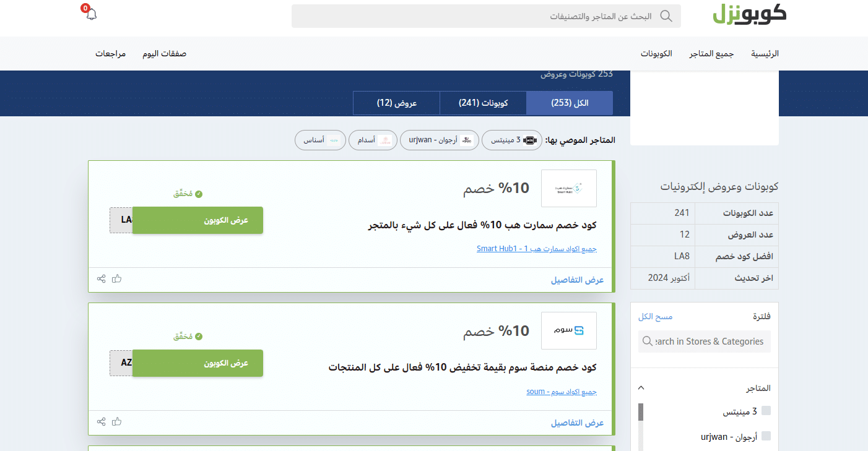Viewport: 868px width, 451px height.
Task: Share the Smart Hub coupon
Action: (x=102, y=278)
